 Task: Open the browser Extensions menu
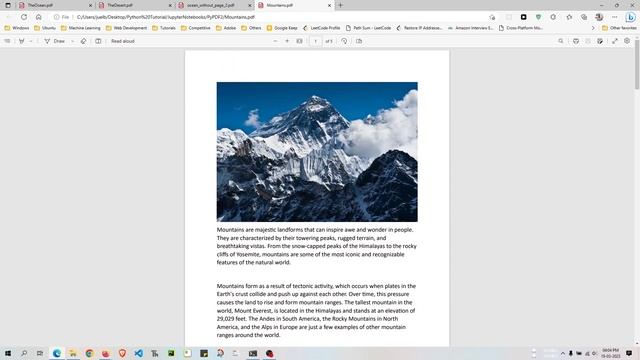(x=553, y=17)
